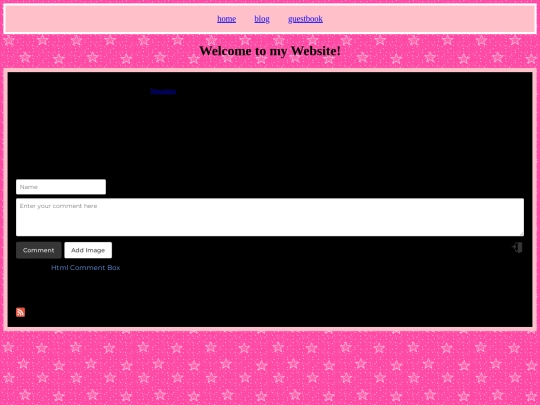
Task: Follow the dark blue Neocities link
Action: pyautogui.click(x=163, y=91)
